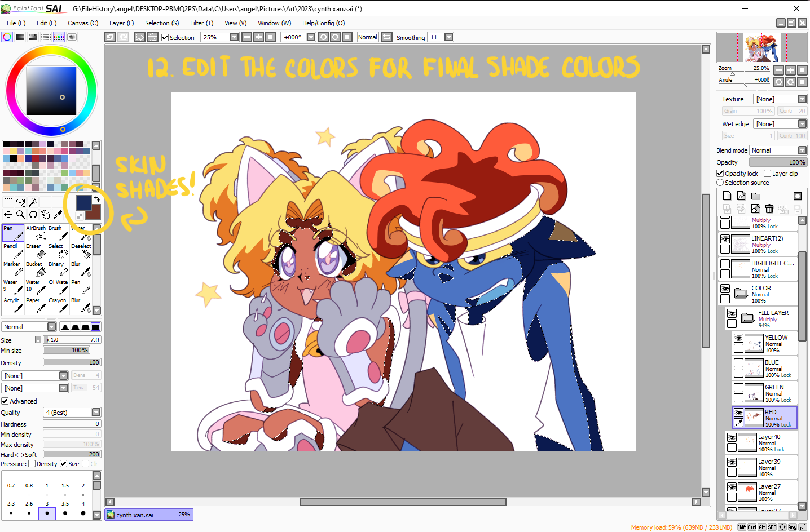Click the Undo arrow in toolbar

point(111,37)
